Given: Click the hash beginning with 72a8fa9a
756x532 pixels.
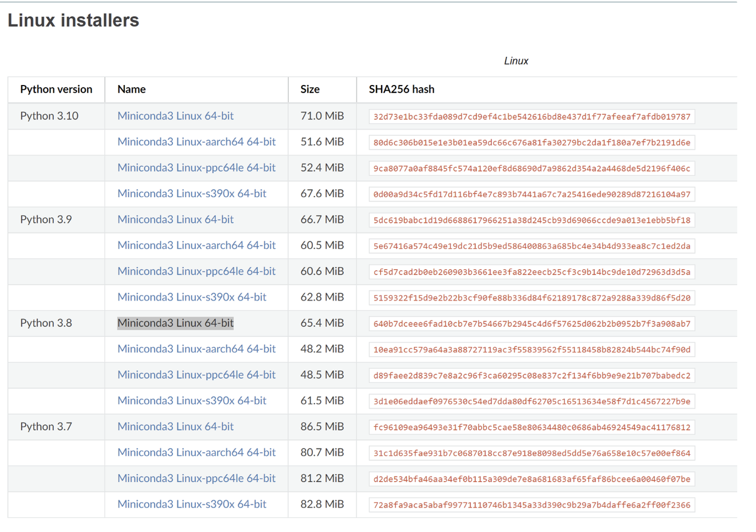Looking at the screenshot, I should pyautogui.click(x=531, y=505).
